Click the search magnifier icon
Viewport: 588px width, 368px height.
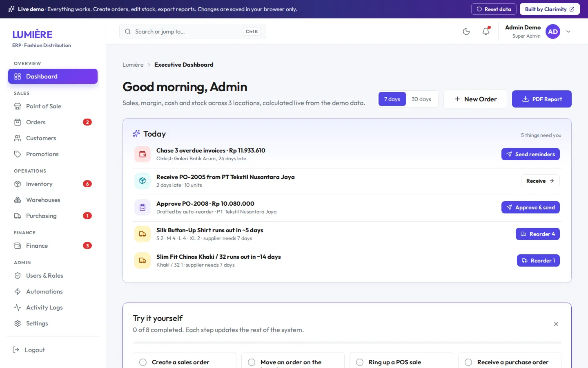(128, 31)
